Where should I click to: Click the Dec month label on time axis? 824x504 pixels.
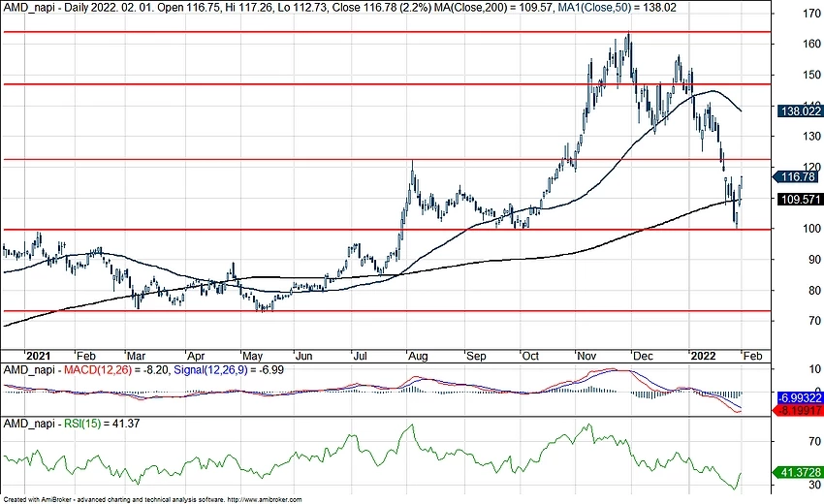point(644,356)
